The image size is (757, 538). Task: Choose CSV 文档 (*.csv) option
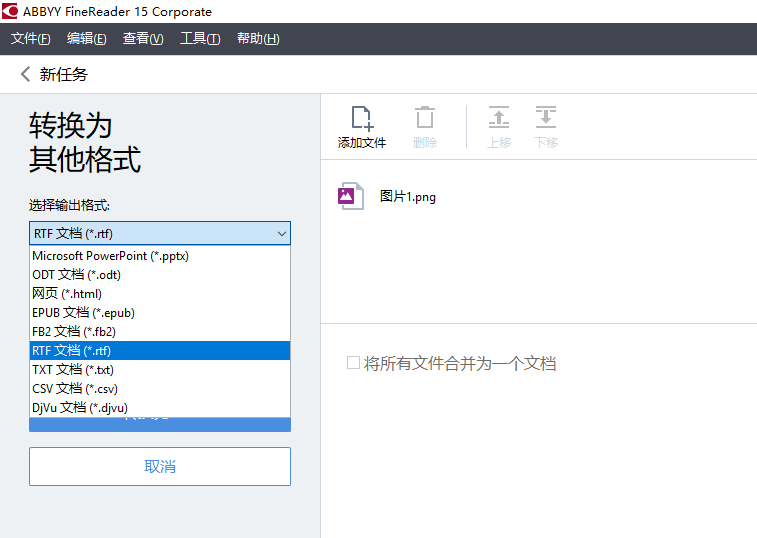(x=160, y=388)
